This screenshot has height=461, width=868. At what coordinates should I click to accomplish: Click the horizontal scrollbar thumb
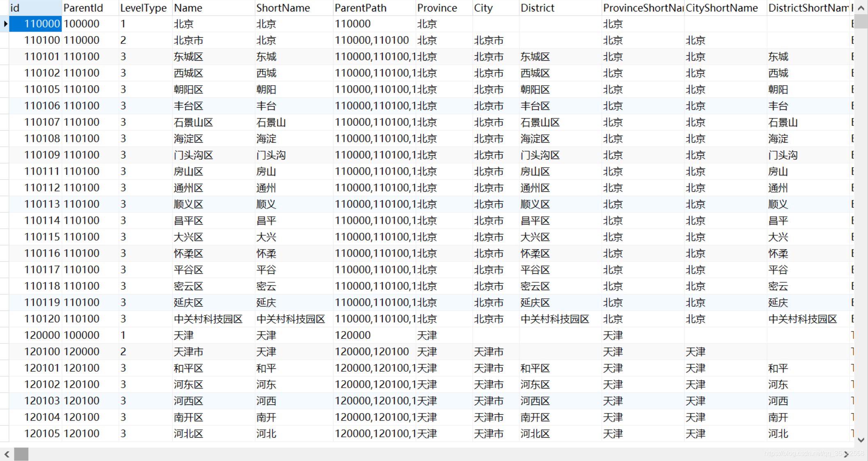21,454
